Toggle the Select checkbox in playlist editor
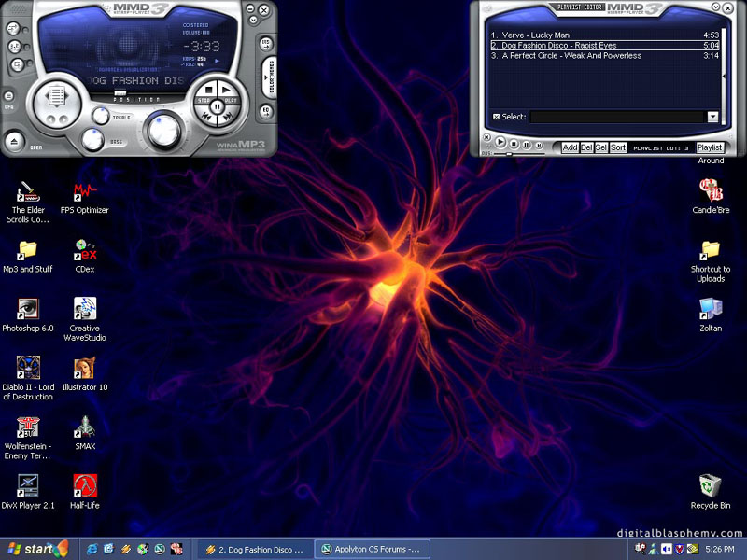Screen dimensions: 747x560 coord(496,117)
